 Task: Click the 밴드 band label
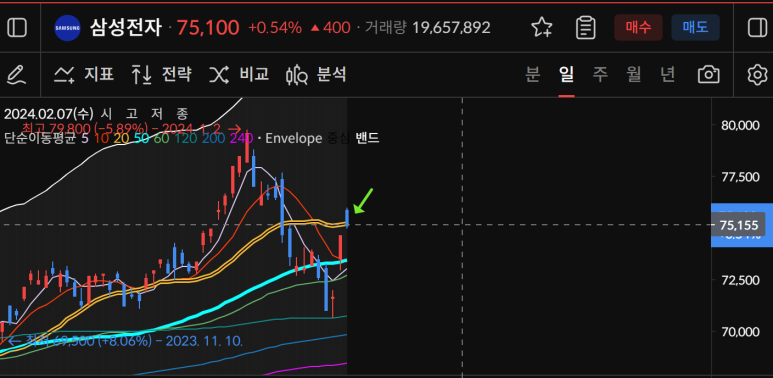coord(367,138)
